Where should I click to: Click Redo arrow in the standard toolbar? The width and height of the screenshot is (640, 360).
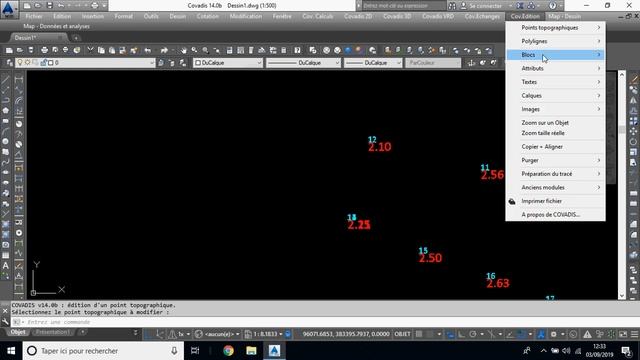click(164, 50)
